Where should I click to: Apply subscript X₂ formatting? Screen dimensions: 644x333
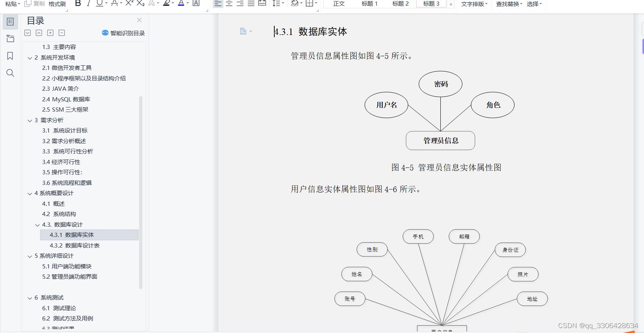click(x=140, y=3)
